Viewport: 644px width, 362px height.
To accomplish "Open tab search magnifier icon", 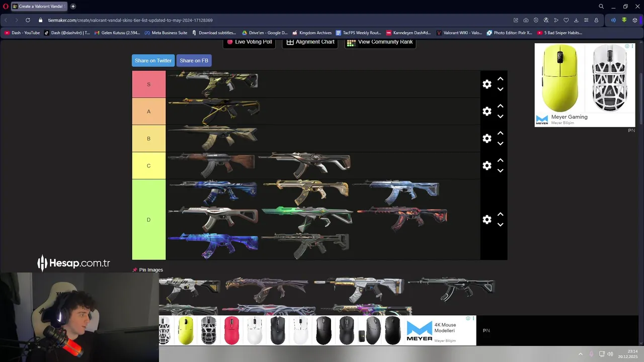I will (x=601, y=7).
